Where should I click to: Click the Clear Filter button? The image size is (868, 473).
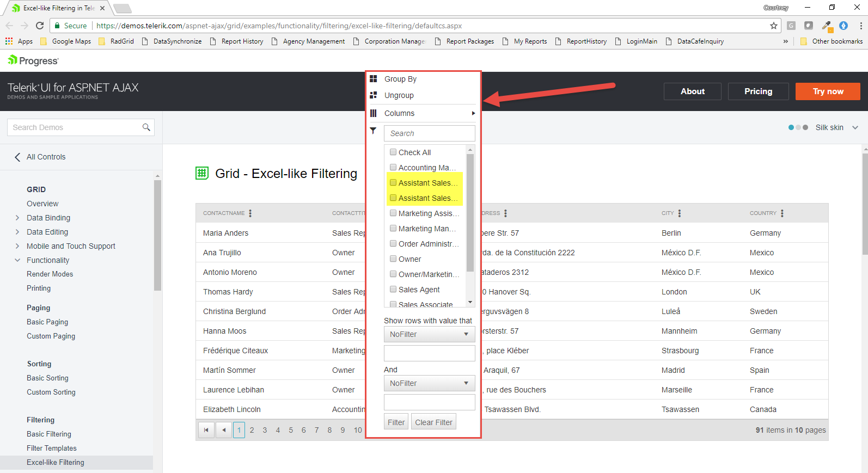433,422
